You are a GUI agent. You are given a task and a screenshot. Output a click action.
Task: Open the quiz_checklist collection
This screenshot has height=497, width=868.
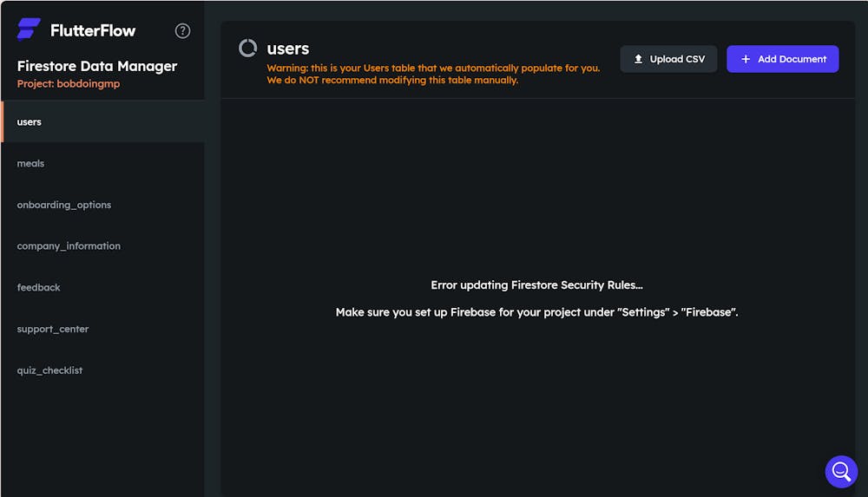pyautogui.click(x=103, y=370)
